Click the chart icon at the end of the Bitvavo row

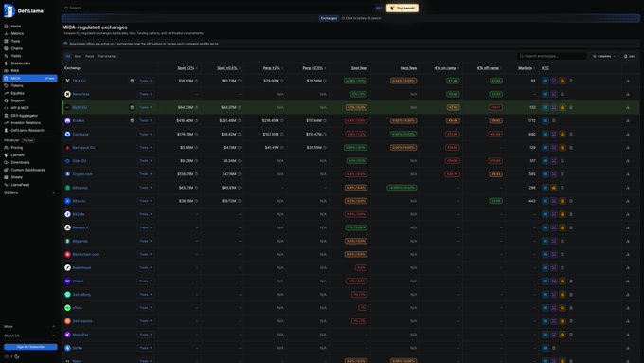tap(628, 201)
